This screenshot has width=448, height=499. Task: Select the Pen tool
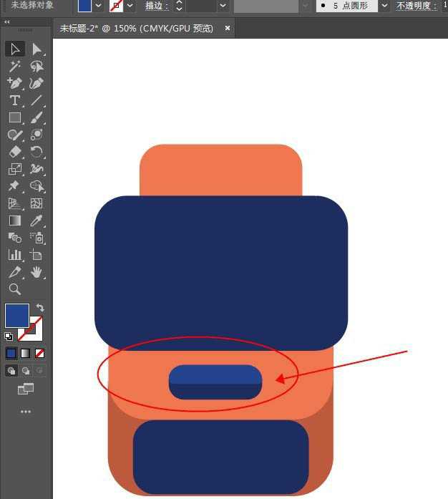[x=14, y=83]
